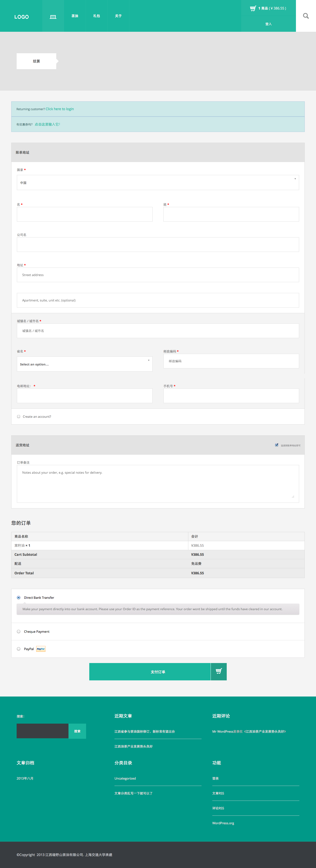
Task: Focus the 电邮地址 email field
Action: pyautogui.click(x=85, y=396)
